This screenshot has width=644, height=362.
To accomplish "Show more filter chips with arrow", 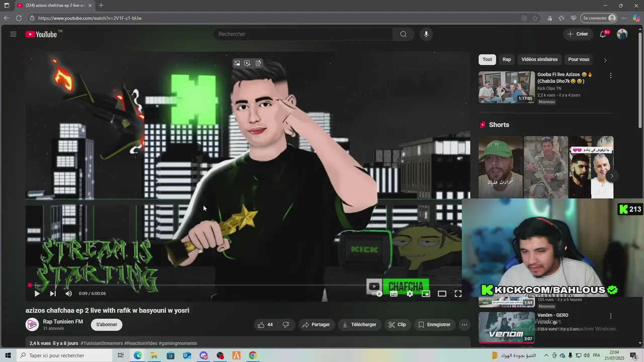I will tap(605, 60).
